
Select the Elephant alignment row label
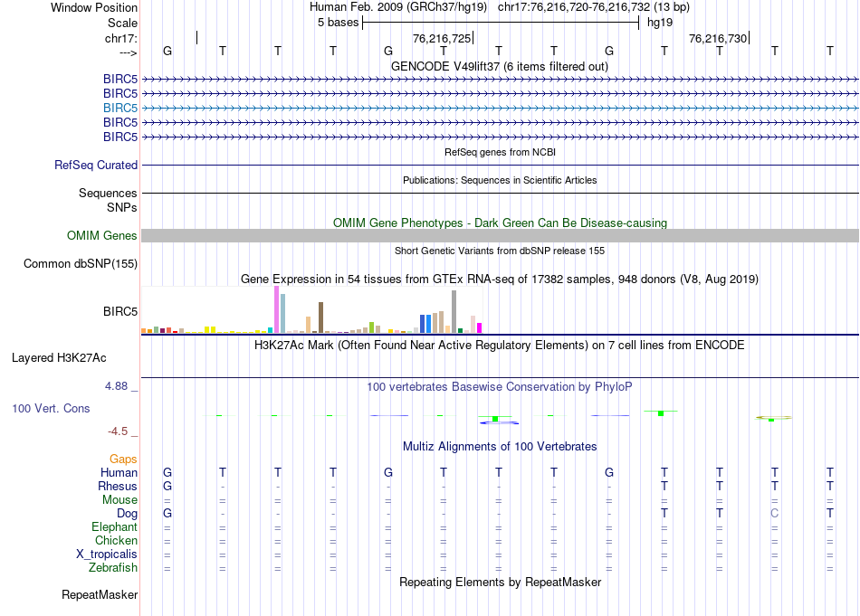(115, 526)
